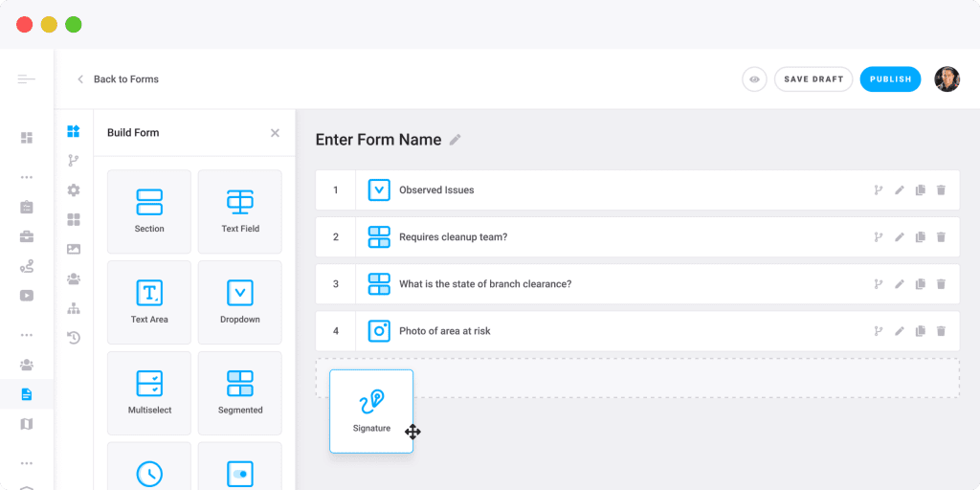This screenshot has width=980, height=490.
Task: Add a Dropdown element
Action: pyautogui.click(x=240, y=302)
